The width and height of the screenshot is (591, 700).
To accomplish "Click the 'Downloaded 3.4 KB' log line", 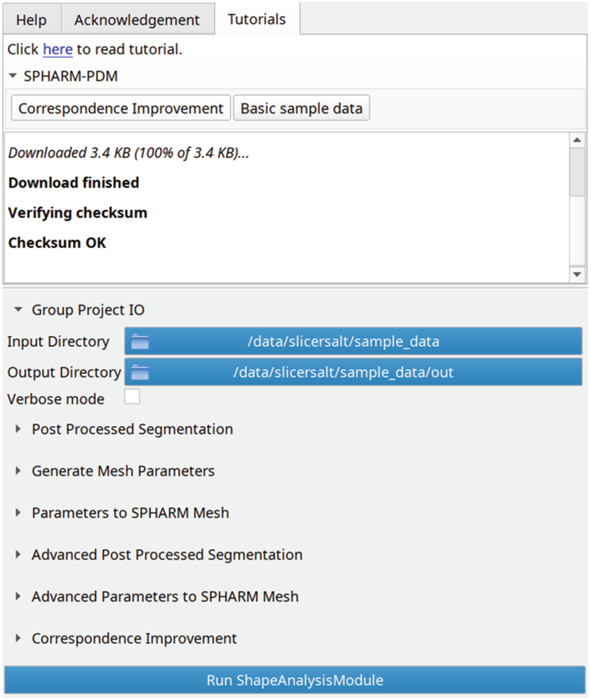I will point(128,153).
